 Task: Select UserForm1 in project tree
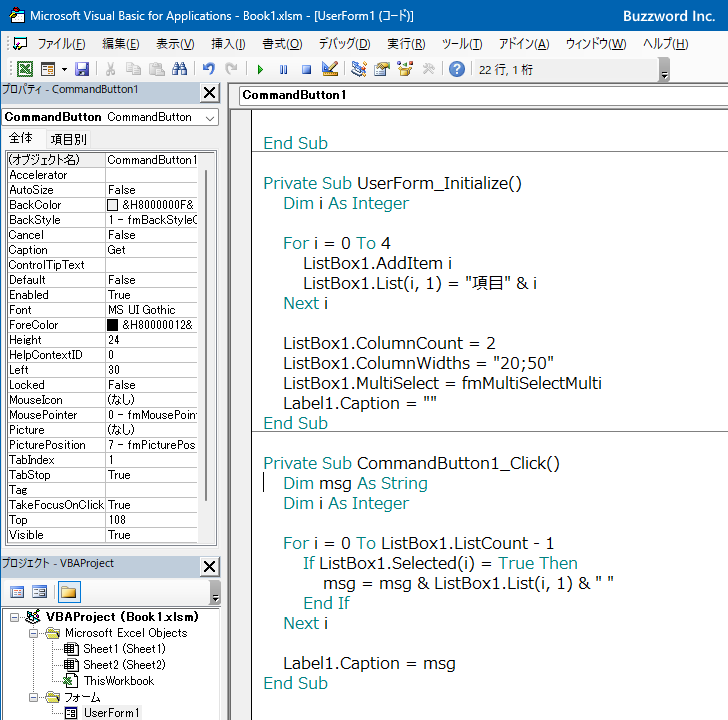pyautogui.click(x=111, y=713)
